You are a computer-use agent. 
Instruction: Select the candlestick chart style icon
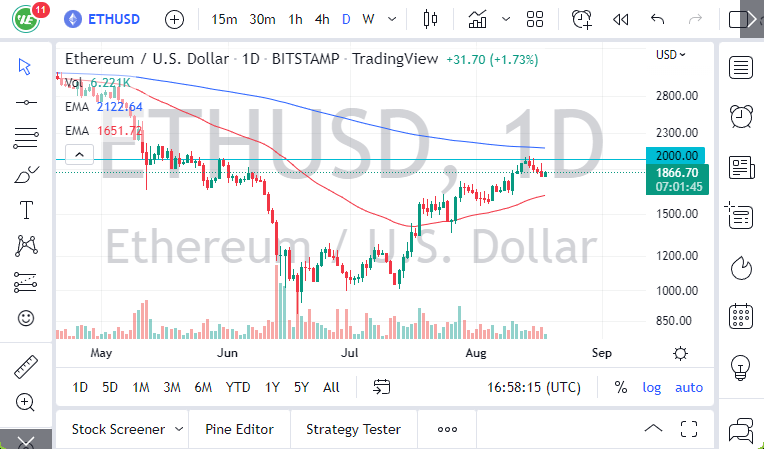(431, 19)
